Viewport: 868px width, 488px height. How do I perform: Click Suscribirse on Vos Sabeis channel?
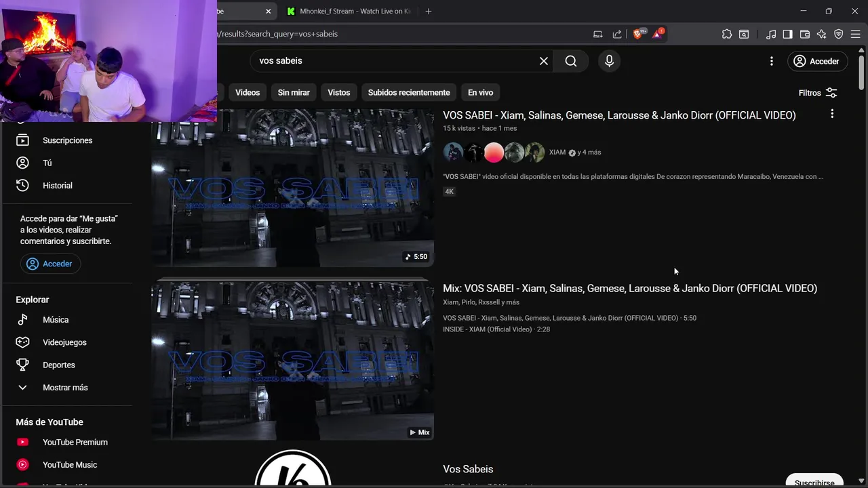(814, 481)
